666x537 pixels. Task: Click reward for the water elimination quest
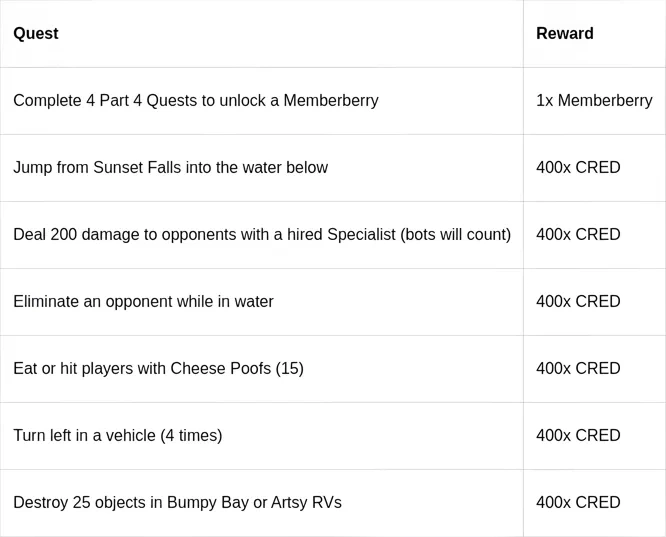(x=578, y=302)
